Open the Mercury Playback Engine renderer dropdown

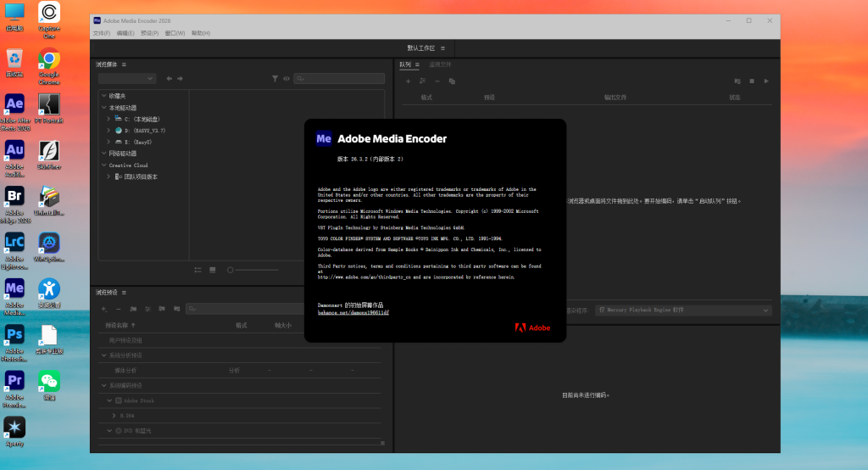click(x=683, y=310)
